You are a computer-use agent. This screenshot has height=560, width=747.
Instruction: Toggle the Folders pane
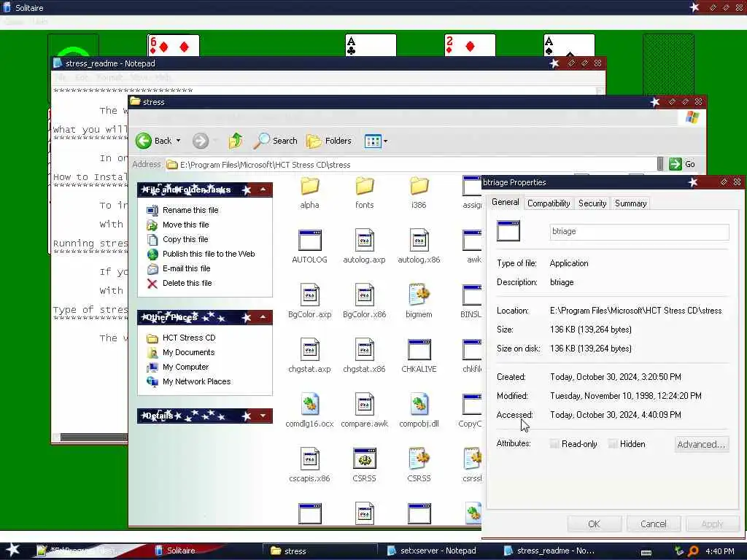[x=329, y=141]
